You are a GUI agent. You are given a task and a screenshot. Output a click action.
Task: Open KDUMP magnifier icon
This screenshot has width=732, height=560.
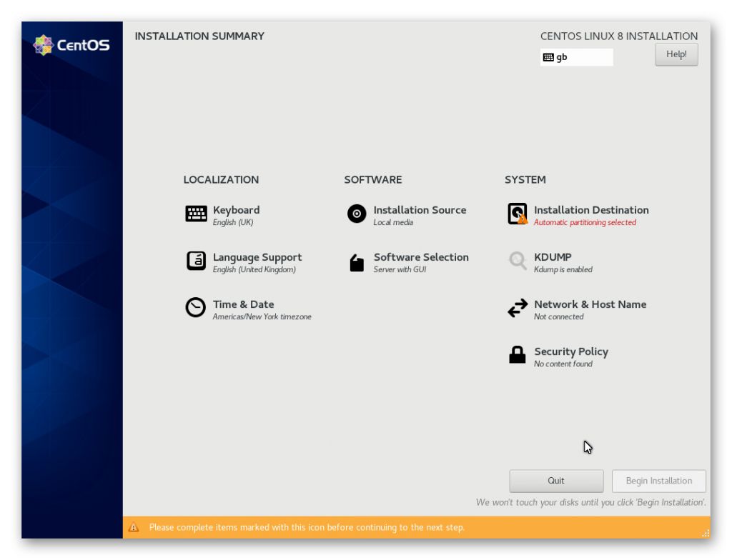pos(518,261)
